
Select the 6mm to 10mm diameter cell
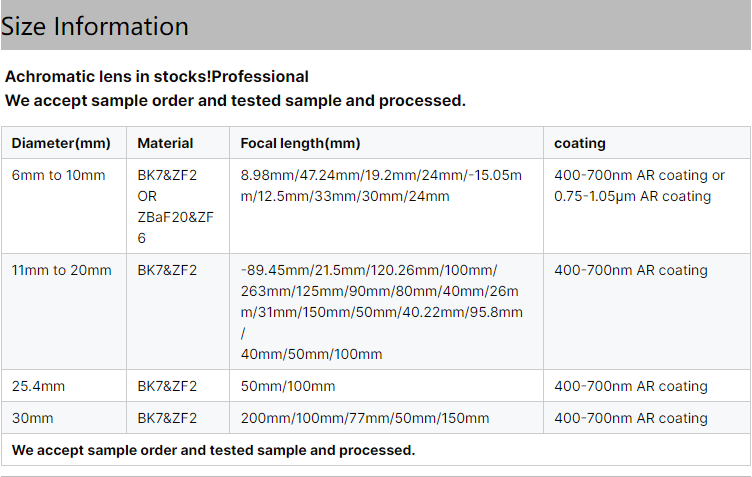(58, 175)
